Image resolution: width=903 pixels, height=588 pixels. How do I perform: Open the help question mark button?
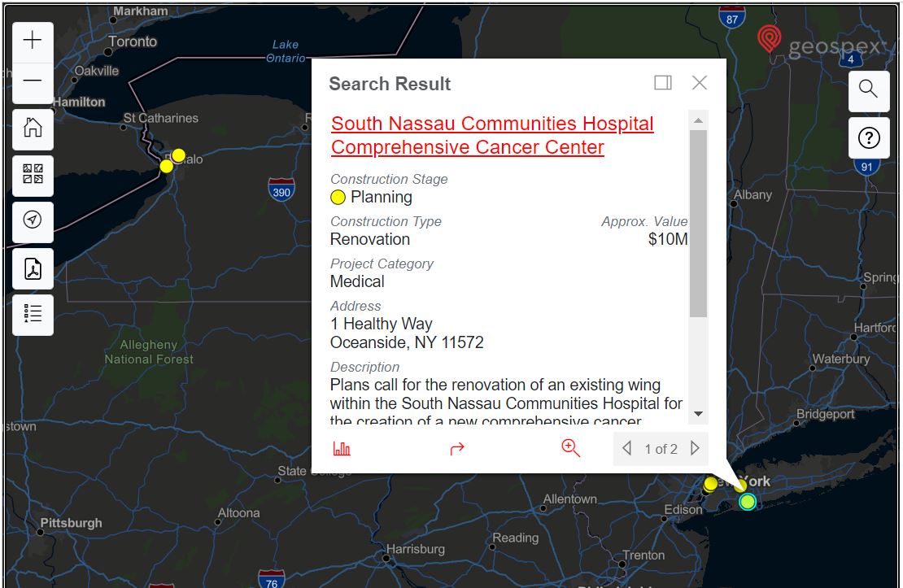pyautogui.click(x=869, y=138)
